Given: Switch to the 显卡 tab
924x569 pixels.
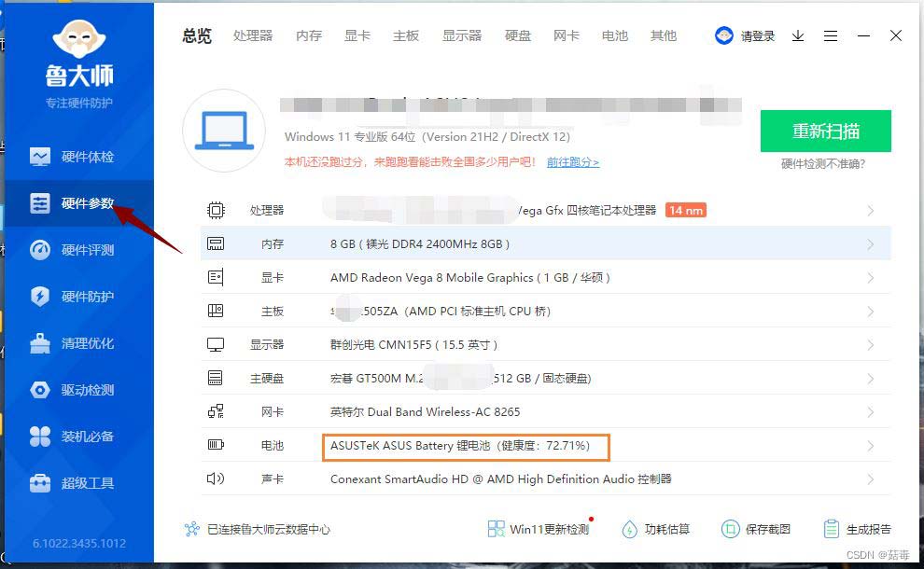Looking at the screenshot, I should click(x=357, y=36).
